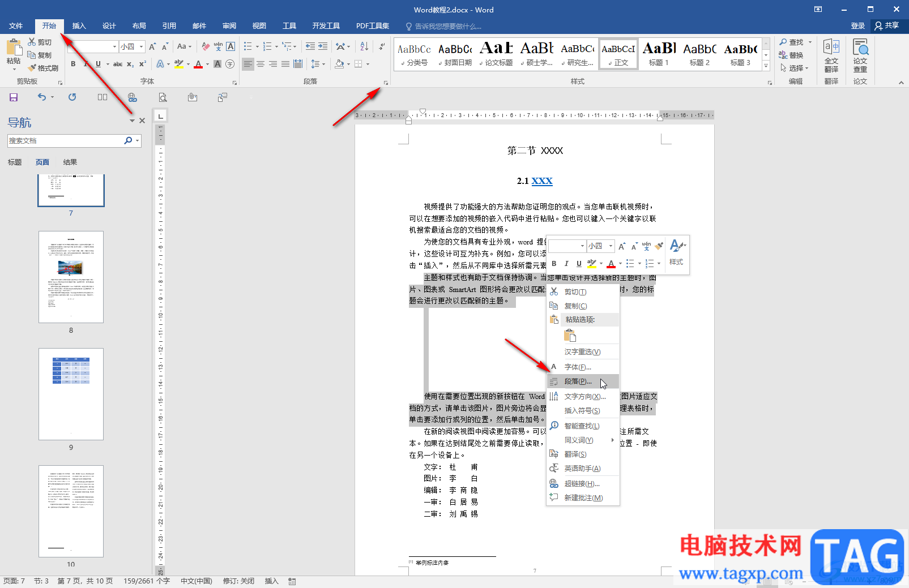This screenshot has width=909, height=588.
Task: Apply the Heading 1 (标题 1) style
Action: (x=659, y=54)
